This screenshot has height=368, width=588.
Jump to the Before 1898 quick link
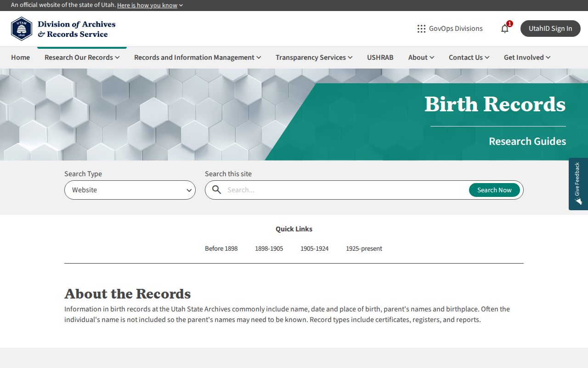221,248
